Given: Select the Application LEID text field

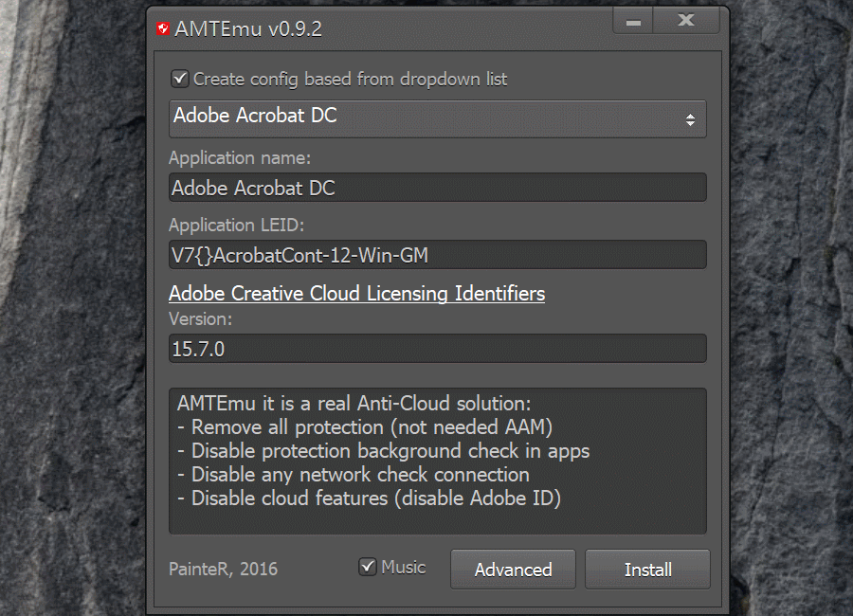Looking at the screenshot, I should (437, 254).
